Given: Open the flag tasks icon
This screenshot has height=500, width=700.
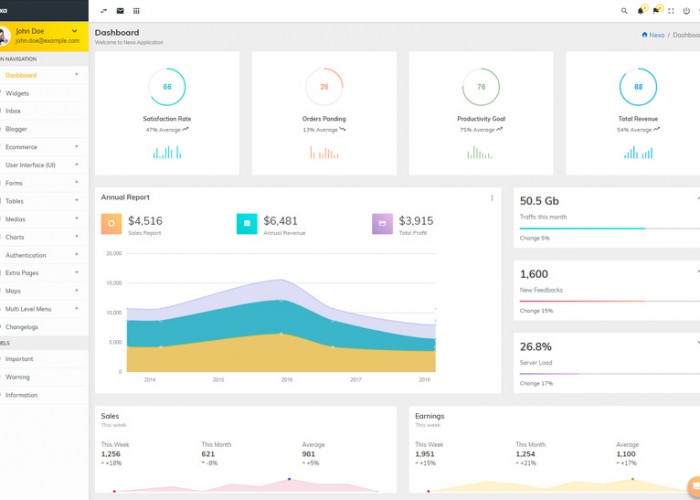Looking at the screenshot, I should click(656, 11).
